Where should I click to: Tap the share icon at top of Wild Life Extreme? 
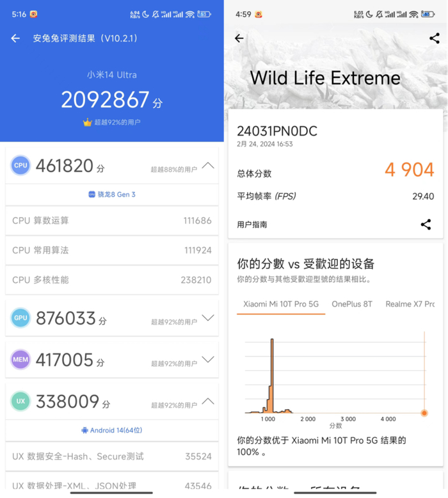point(435,38)
